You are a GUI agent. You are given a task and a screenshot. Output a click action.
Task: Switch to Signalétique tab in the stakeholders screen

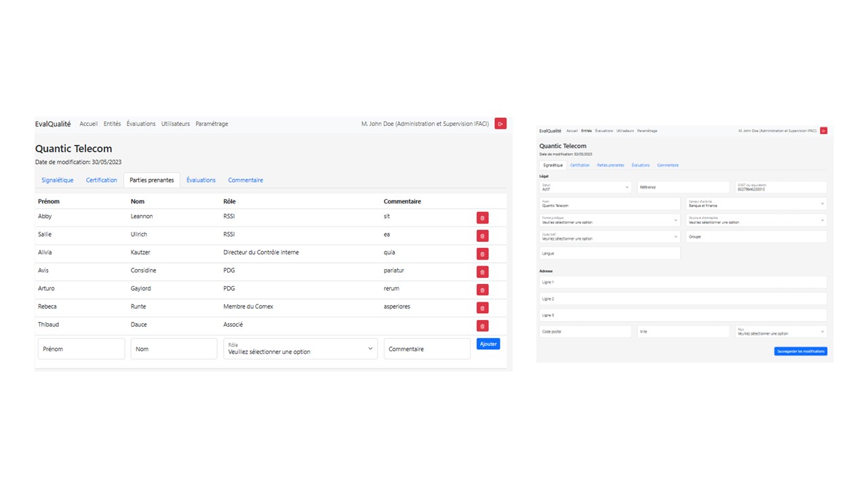point(58,180)
